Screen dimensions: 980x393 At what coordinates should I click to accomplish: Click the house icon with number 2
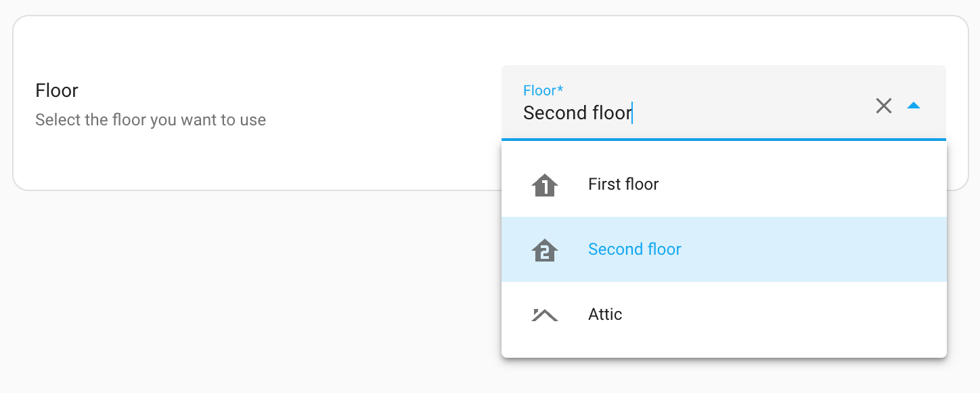[x=545, y=249]
